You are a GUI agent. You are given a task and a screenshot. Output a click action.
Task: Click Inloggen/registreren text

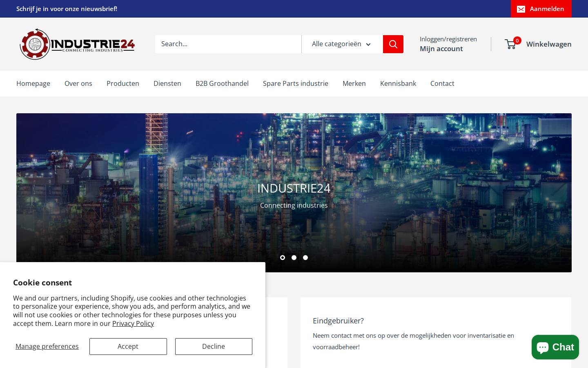point(448,39)
